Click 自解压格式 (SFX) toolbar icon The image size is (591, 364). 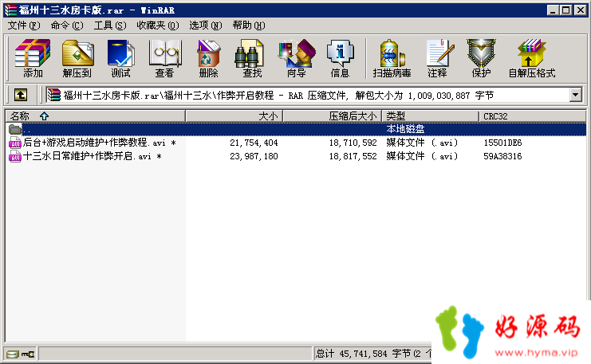pos(532,58)
